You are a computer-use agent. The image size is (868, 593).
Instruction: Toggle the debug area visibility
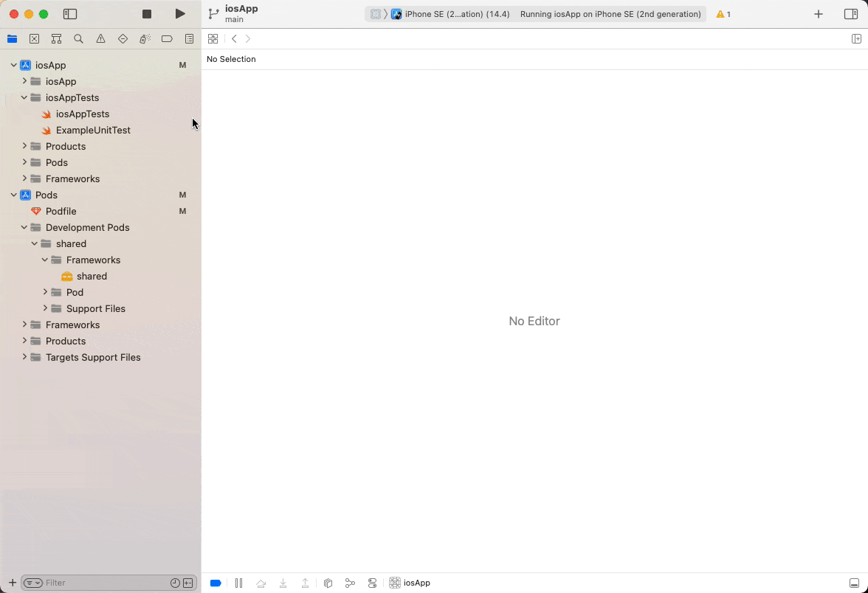(x=854, y=583)
